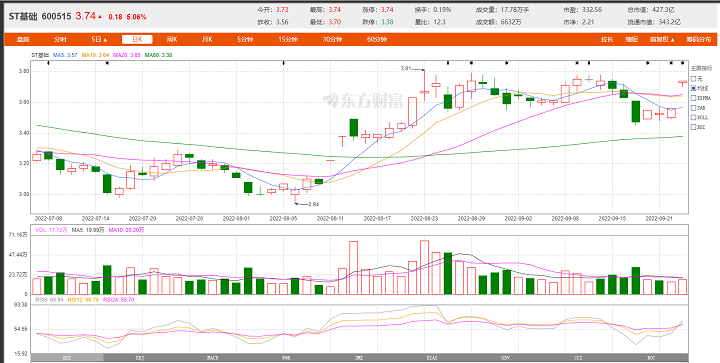Click the RSI12 value label
The image size is (720, 363).
coord(83,299)
